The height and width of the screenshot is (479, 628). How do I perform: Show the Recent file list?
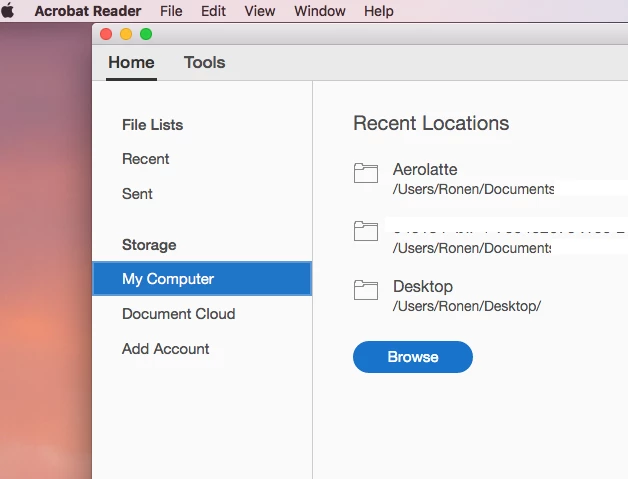click(x=146, y=159)
